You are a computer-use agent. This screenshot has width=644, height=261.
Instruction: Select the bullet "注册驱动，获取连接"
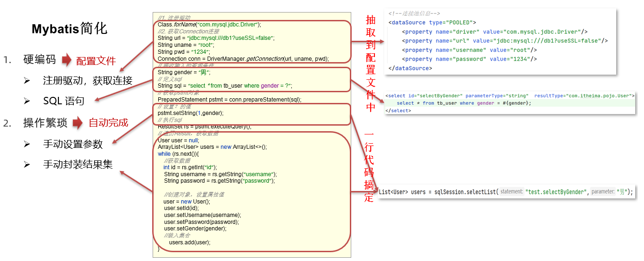(88, 81)
